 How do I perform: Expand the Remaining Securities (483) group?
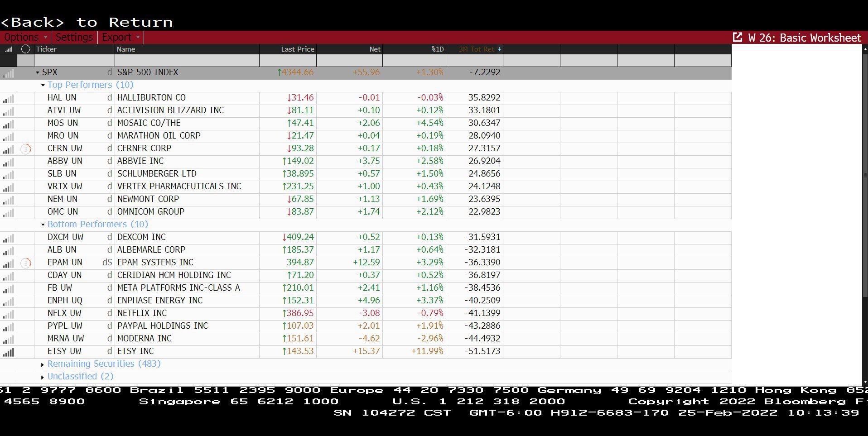point(43,364)
